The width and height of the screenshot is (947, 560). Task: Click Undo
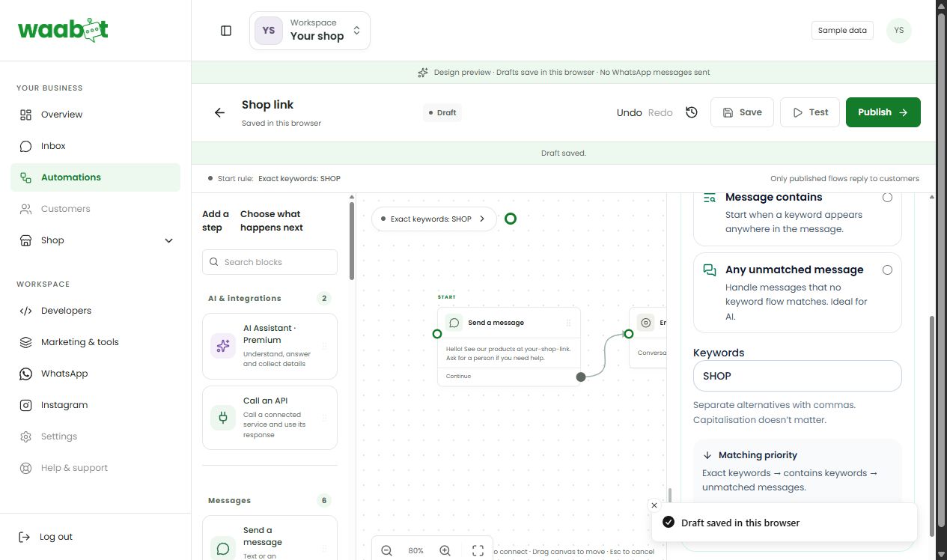629,112
